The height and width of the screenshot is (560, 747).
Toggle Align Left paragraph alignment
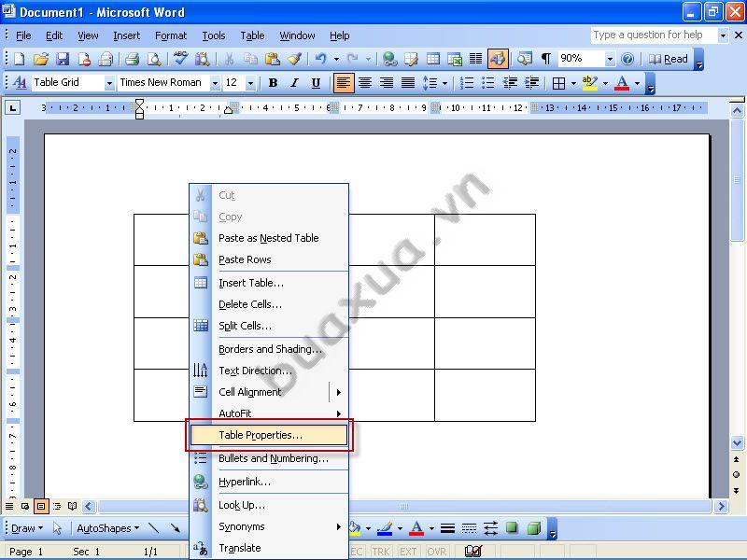coord(343,83)
